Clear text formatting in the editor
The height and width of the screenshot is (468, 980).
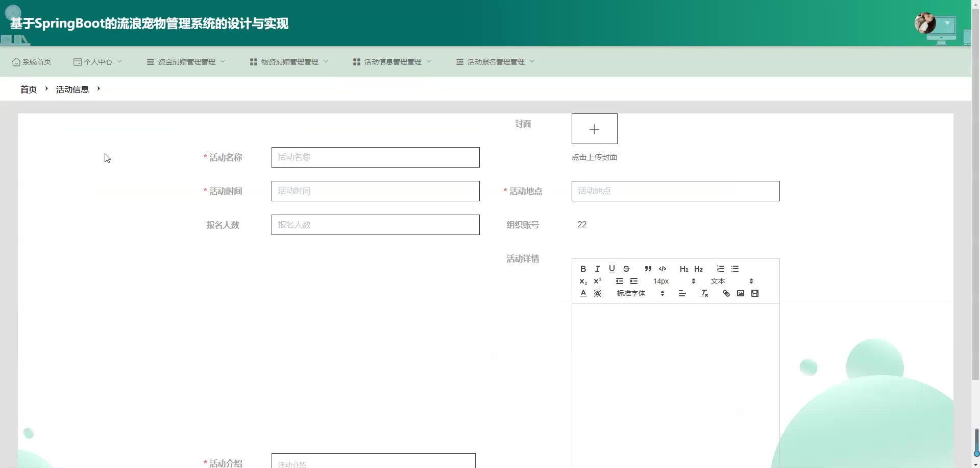[704, 293]
